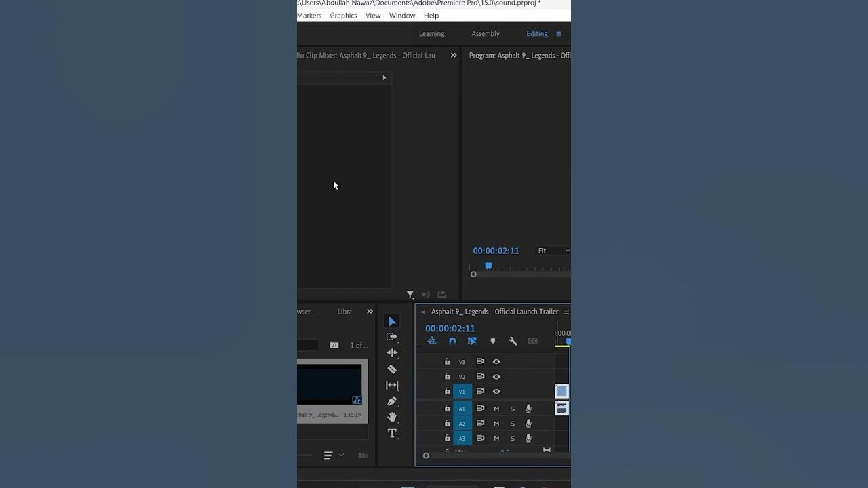Select the Pen tool

pyautogui.click(x=392, y=401)
